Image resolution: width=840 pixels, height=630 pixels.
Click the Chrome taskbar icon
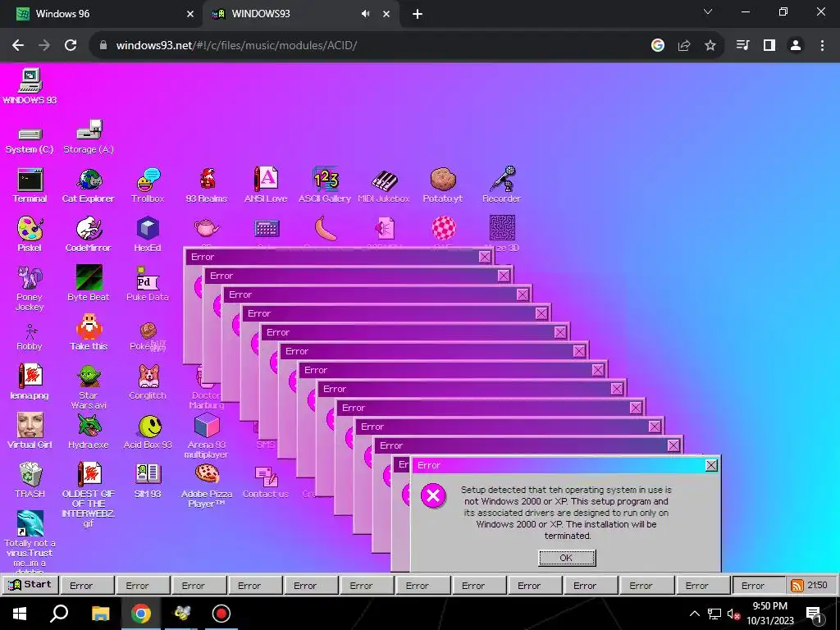(141, 614)
